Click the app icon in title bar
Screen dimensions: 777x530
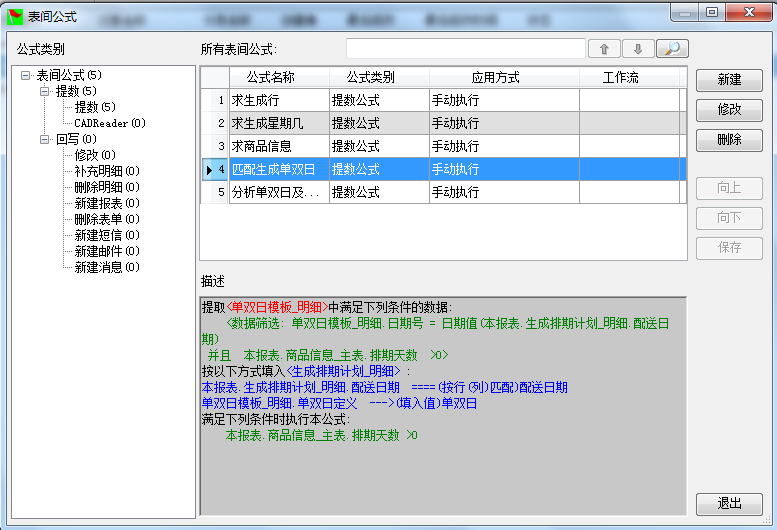tap(15, 13)
